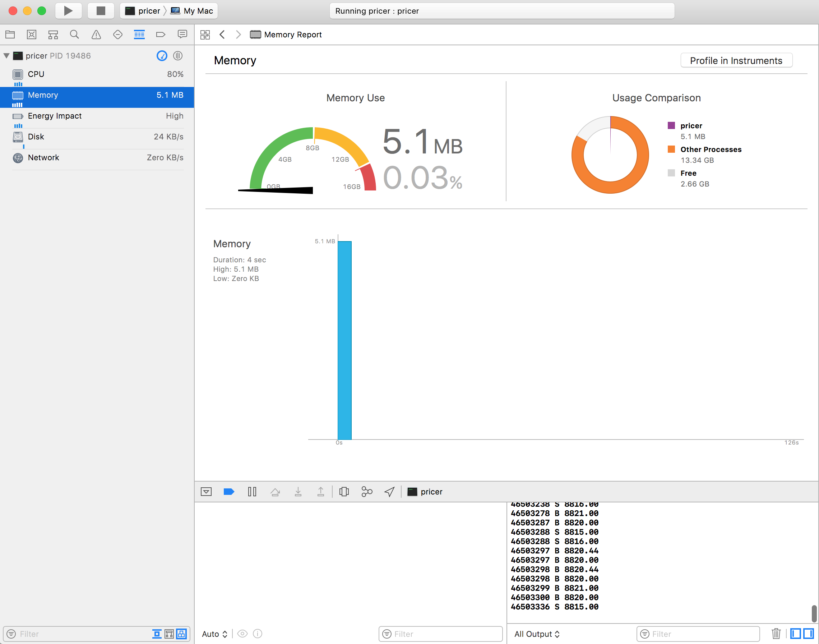819x644 pixels.
Task: Open the Find navigator magnifier icon
Action: [74, 35]
